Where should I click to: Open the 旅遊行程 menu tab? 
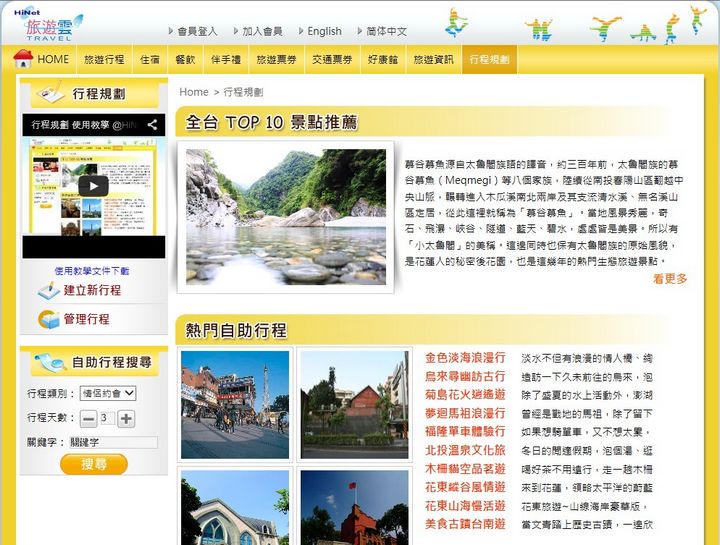coord(104,59)
